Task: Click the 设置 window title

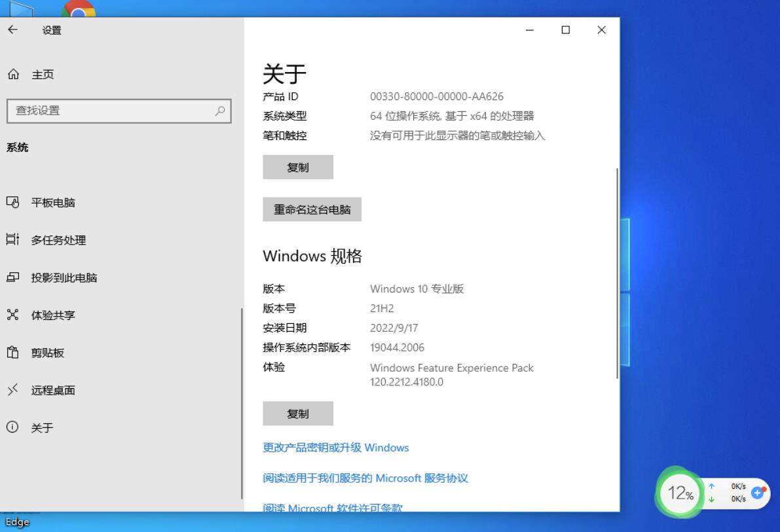Action: pos(52,30)
